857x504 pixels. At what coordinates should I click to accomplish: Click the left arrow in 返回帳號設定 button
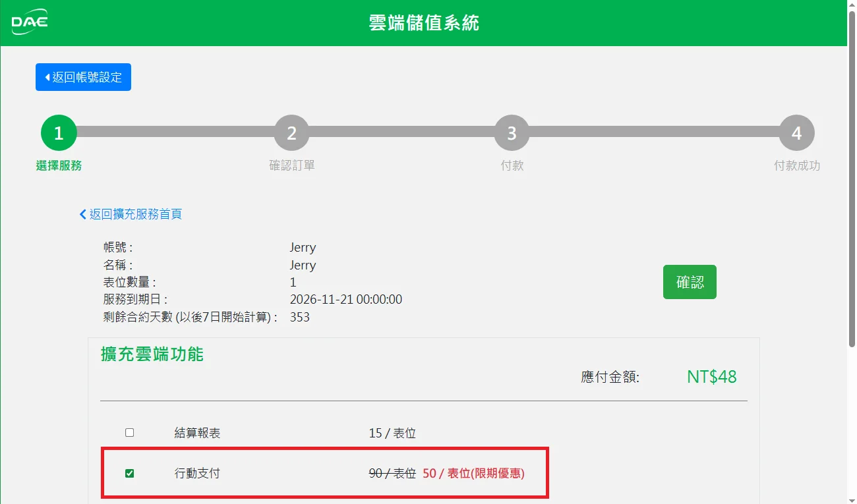pos(47,77)
